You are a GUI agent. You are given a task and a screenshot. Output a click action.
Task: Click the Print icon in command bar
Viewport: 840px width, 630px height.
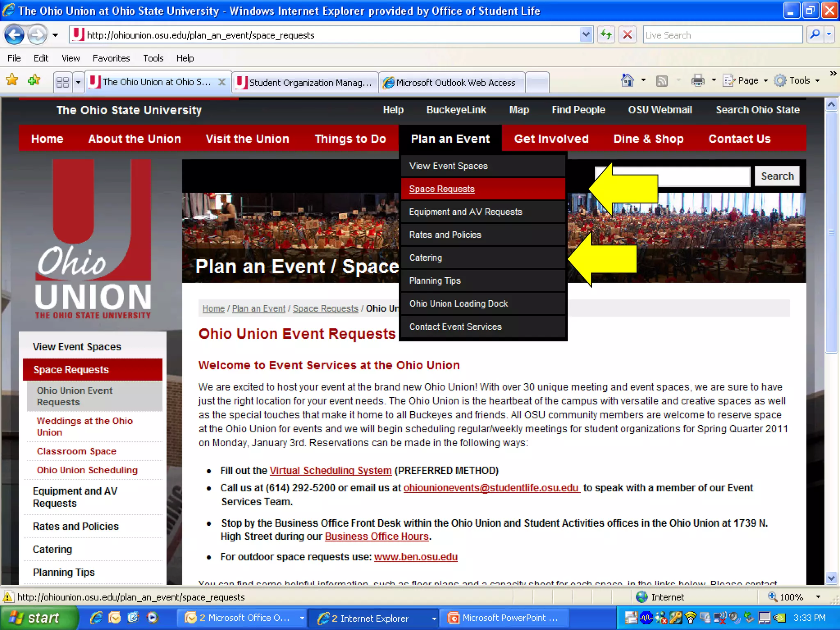click(698, 80)
